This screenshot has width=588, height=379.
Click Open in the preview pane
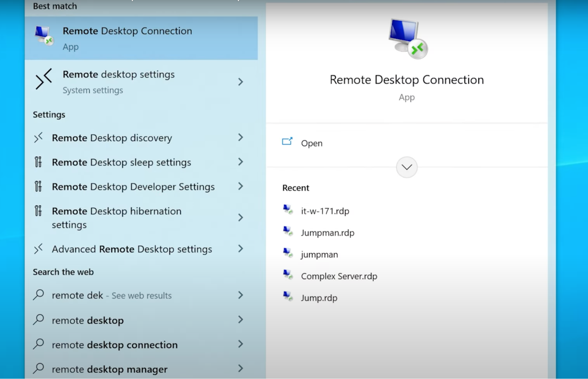[312, 143]
